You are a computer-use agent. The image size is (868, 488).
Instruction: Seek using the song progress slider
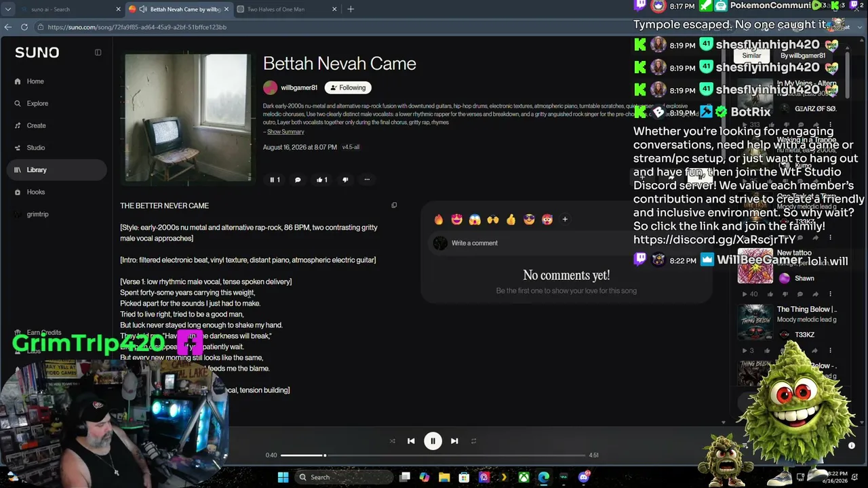(433, 455)
